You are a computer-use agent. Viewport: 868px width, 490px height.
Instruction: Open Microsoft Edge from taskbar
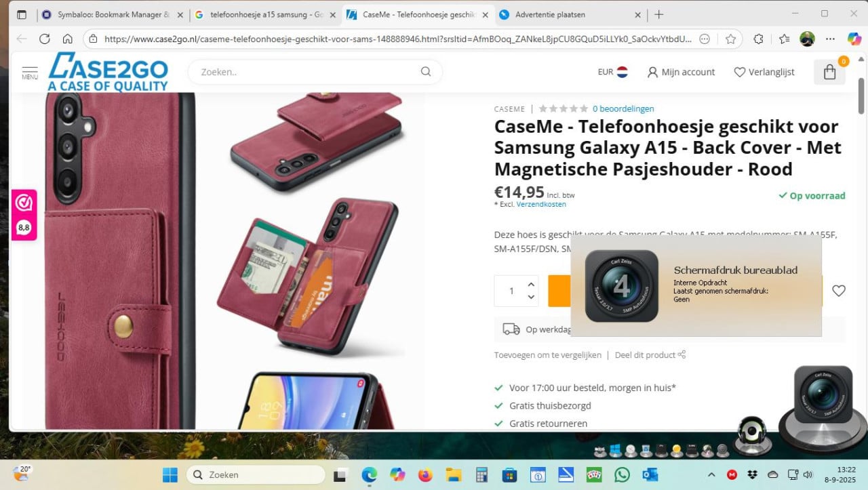click(x=369, y=474)
